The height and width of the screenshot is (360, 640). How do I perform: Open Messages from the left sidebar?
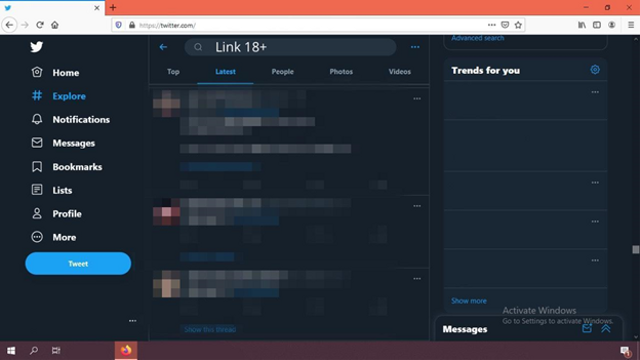(x=63, y=143)
